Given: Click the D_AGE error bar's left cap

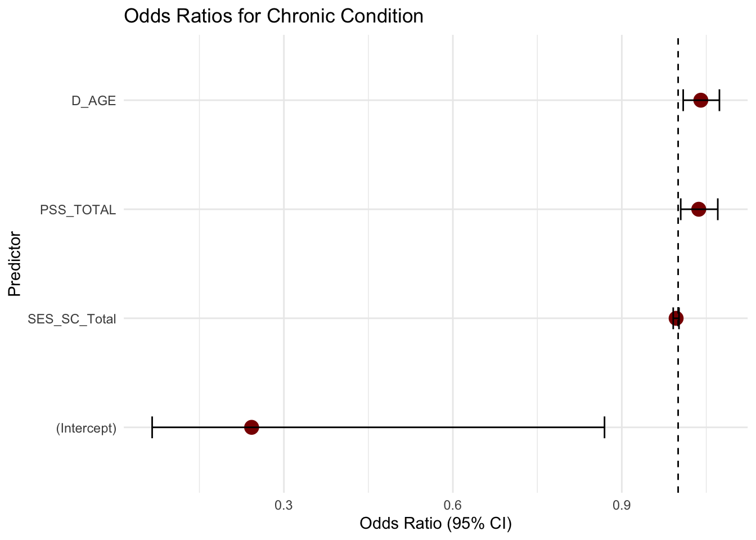Looking at the screenshot, I should pos(683,101).
